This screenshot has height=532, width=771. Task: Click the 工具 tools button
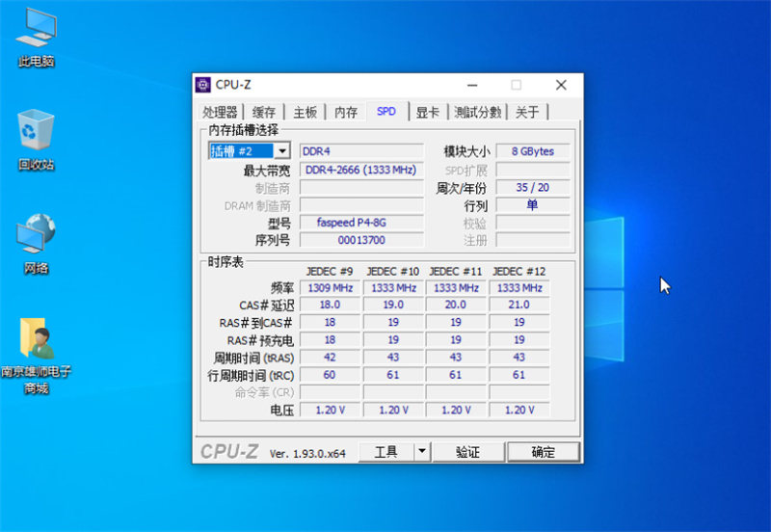click(x=386, y=451)
